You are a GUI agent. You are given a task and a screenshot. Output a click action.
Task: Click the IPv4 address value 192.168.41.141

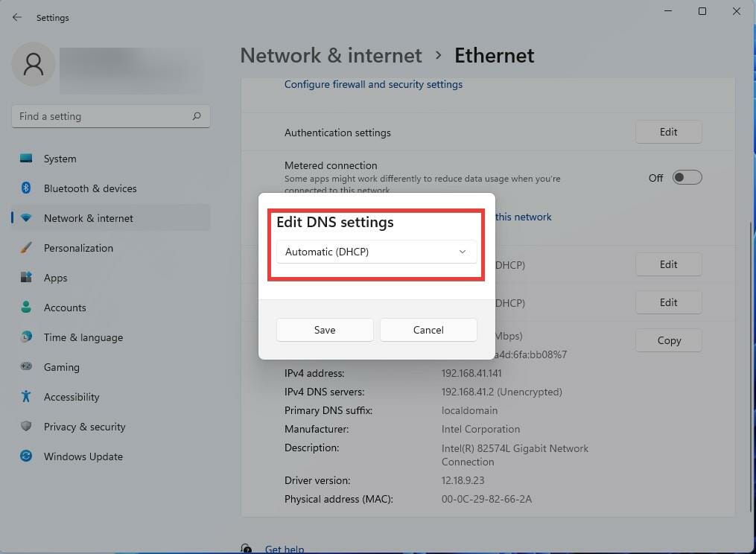(471, 373)
